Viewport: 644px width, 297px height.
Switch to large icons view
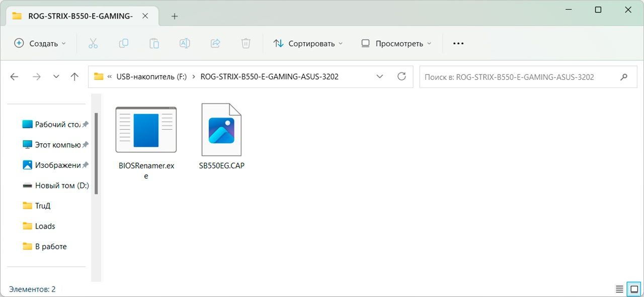[x=633, y=289]
